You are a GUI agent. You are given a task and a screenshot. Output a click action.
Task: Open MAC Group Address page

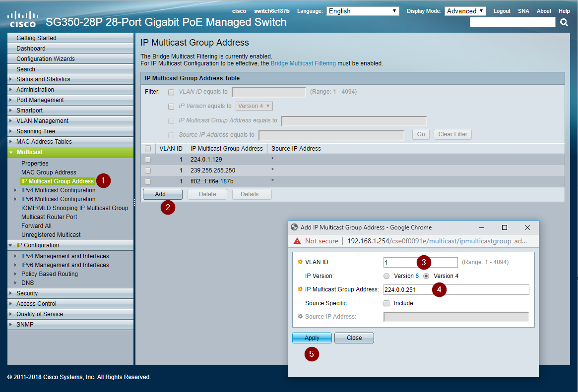point(49,172)
